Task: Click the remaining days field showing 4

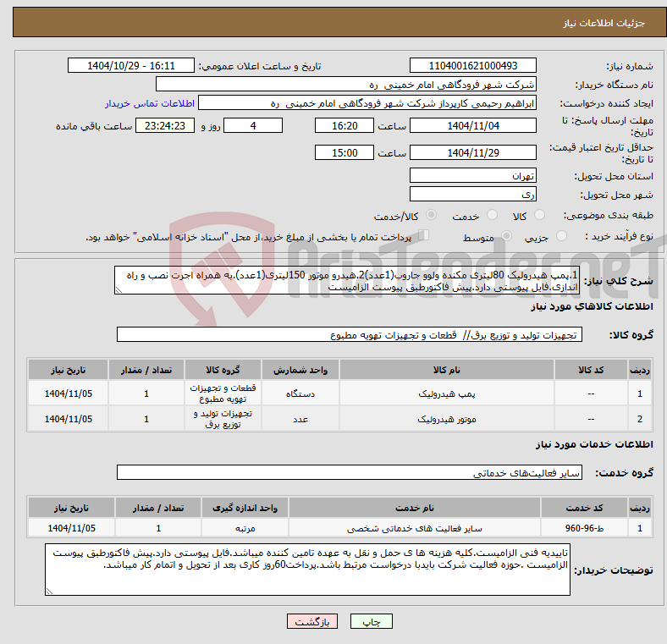Action: coord(253,125)
